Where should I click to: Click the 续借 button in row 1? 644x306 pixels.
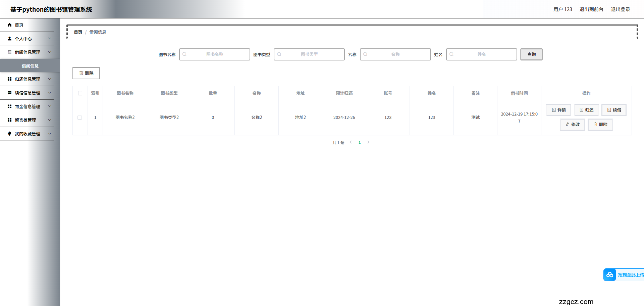click(x=614, y=110)
